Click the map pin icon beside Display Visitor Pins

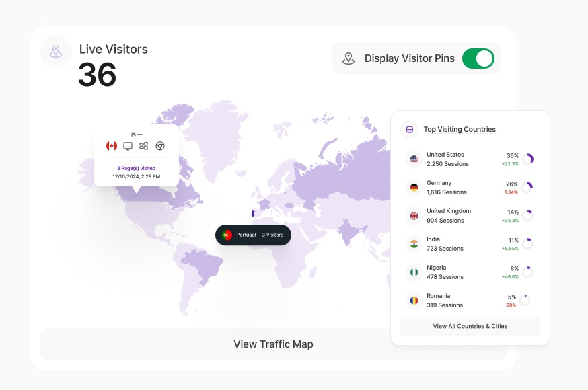pyautogui.click(x=348, y=58)
